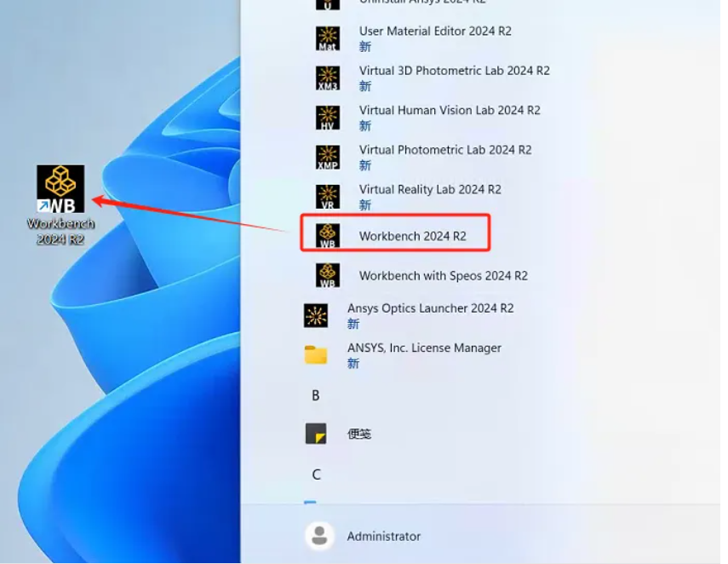Click the Virtual Photometric Lab XMP icon
This screenshot has height=564, width=728.
pyautogui.click(x=328, y=157)
